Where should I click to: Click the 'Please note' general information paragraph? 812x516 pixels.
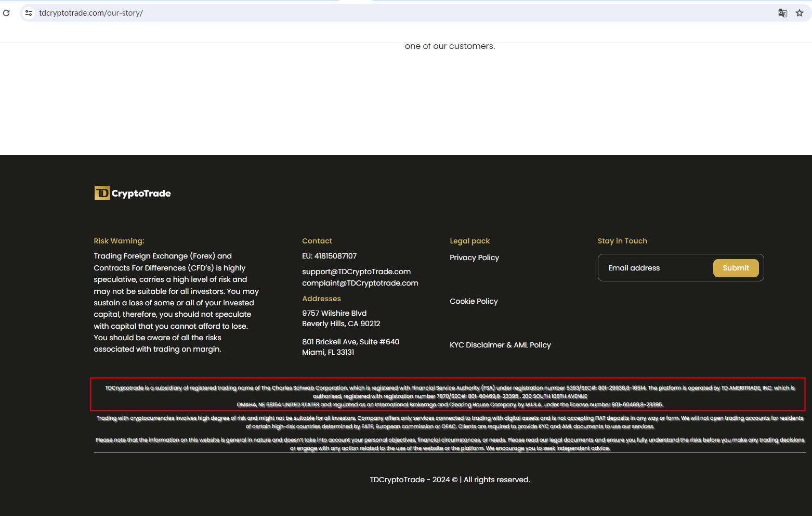coord(450,444)
